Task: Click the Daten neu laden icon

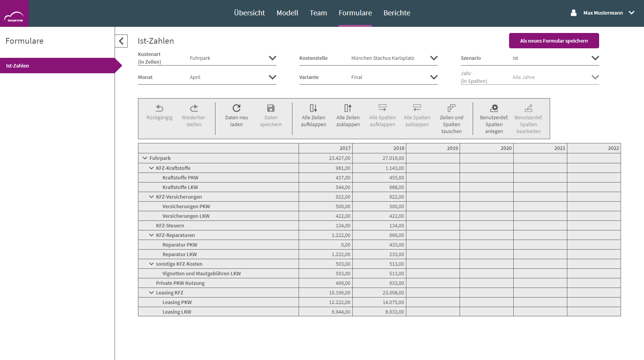Action: coord(237,108)
